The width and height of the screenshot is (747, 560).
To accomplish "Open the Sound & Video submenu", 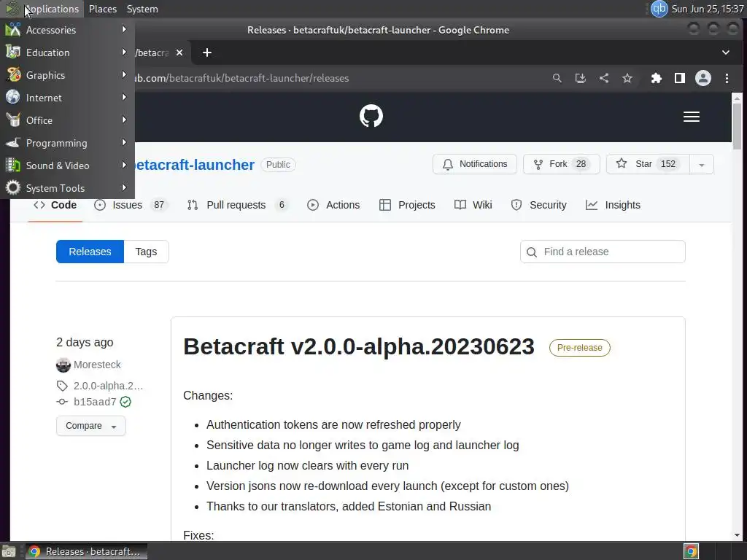I will pyautogui.click(x=67, y=166).
